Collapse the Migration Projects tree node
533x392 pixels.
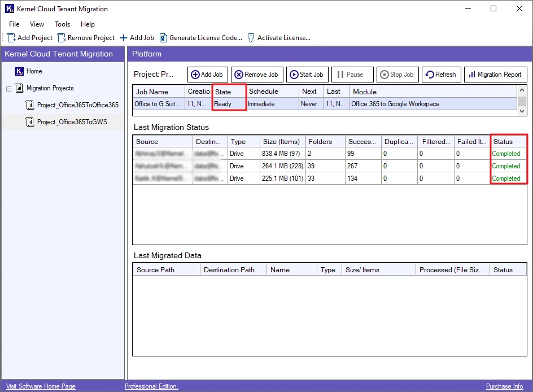pos(9,89)
